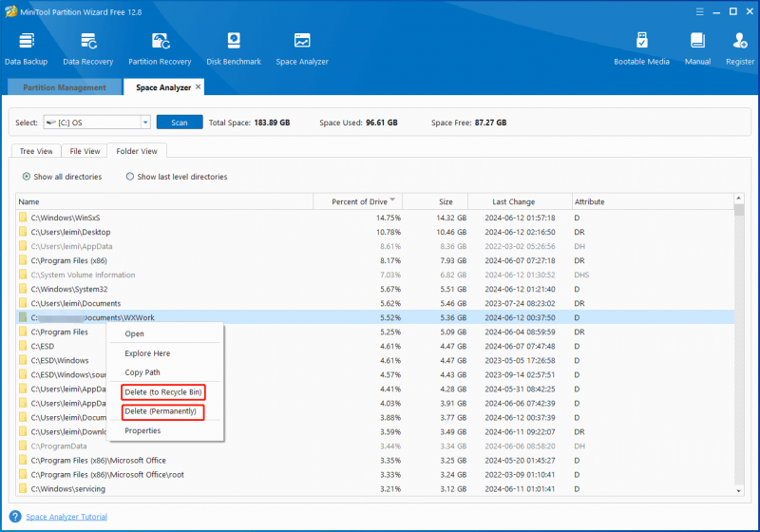
Task: Launch Data Recovery from the toolbar
Action: [x=87, y=49]
